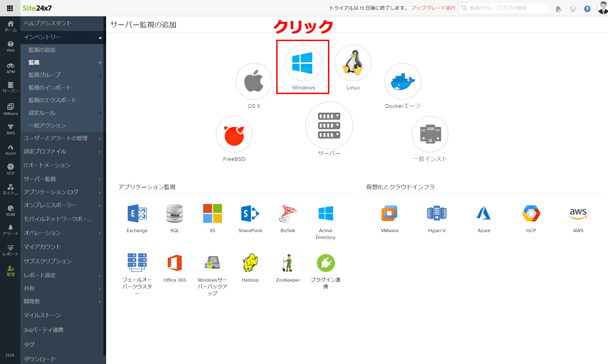Add a SQL database monitor
The height and width of the screenshot is (364, 608).
pyautogui.click(x=175, y=213)
